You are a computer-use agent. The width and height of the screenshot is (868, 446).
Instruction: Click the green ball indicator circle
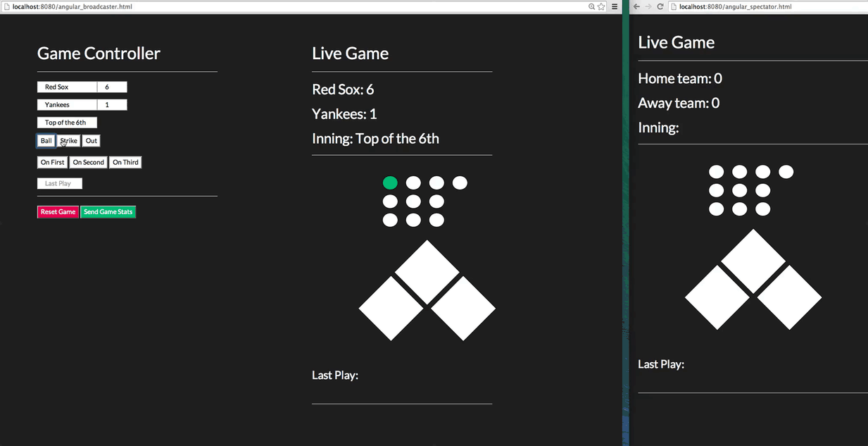390,183
